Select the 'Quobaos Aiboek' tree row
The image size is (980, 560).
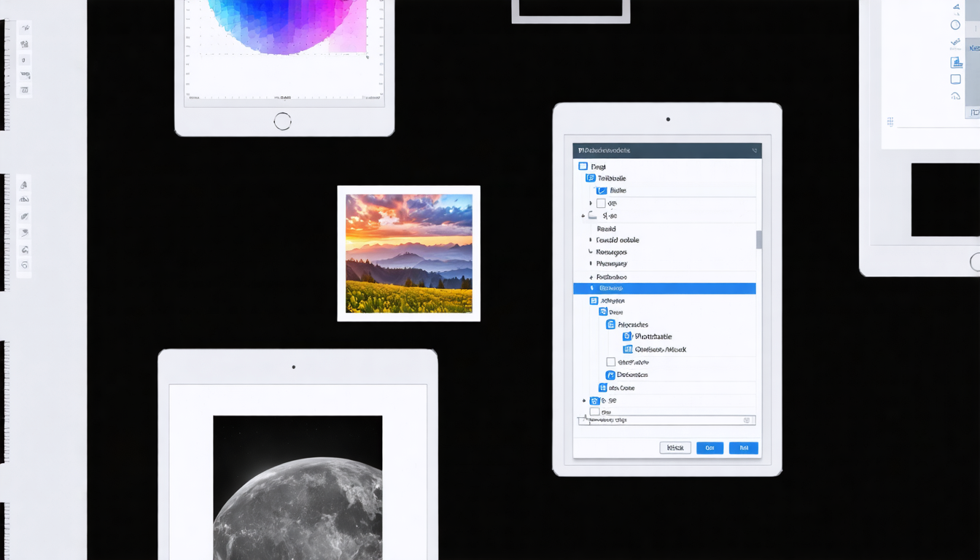[x=661, y=349]
